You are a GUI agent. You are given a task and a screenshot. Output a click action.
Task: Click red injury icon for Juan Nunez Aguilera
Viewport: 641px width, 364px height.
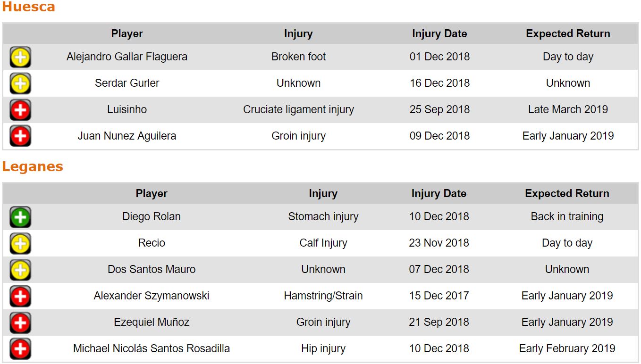point(20,137)
